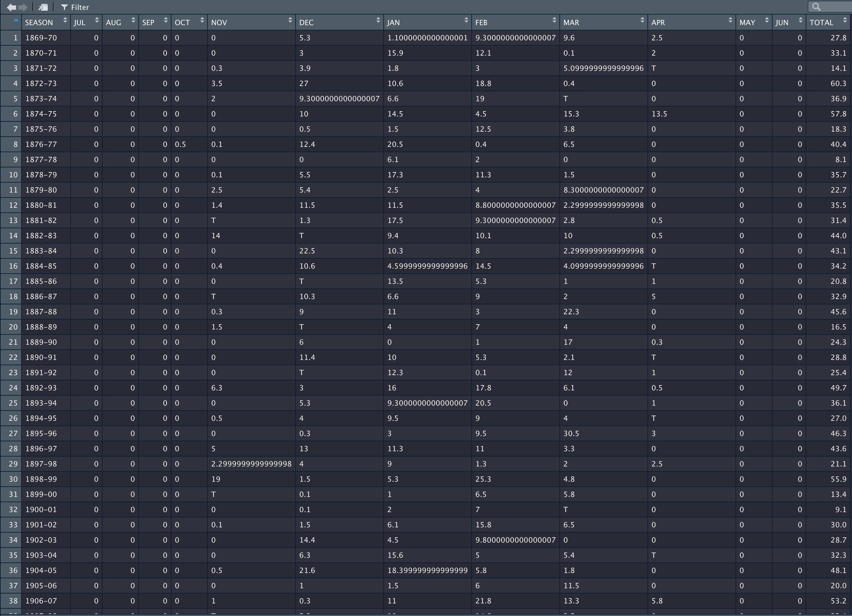Image resolution: width=852 pixels, height=616 pixels.
Task: Sort by the JUN column arrows
Action: [801, 20]
